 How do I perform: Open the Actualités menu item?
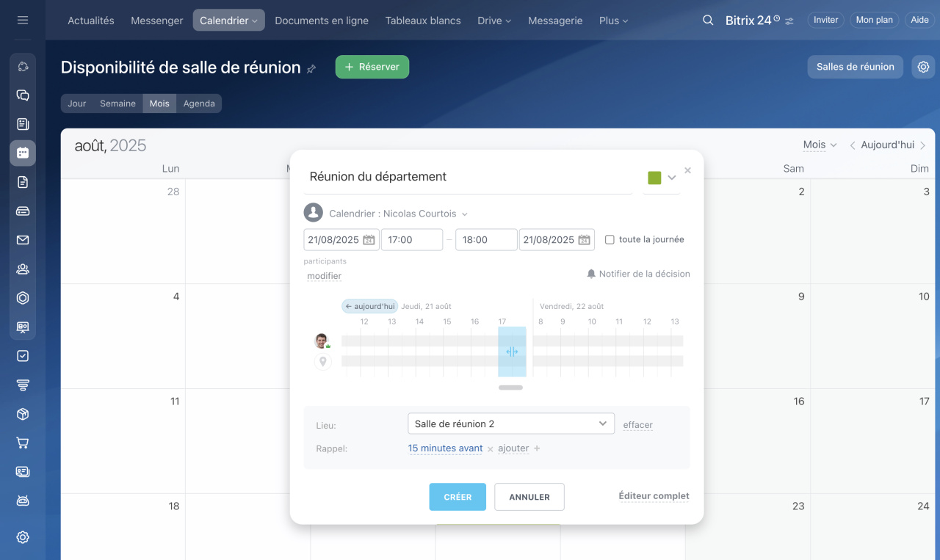point(91,21)
